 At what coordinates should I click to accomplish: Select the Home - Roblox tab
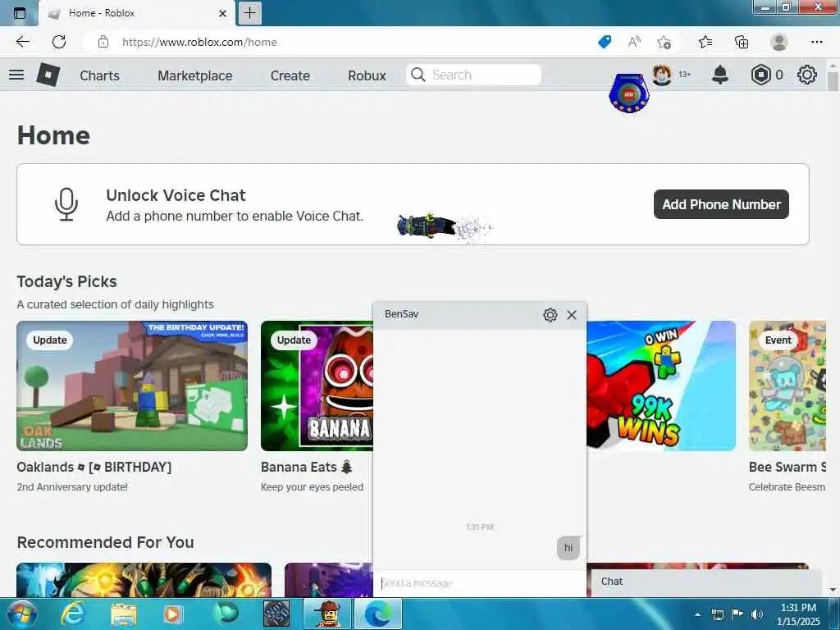(x=137, y=13)
